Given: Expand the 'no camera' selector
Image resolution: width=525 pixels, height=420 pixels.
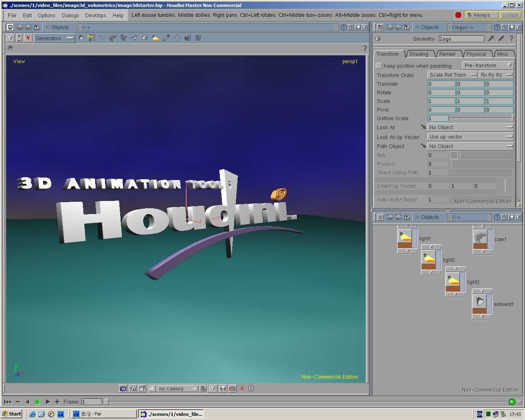Looking at the screenshot, I should coord(177,388).
